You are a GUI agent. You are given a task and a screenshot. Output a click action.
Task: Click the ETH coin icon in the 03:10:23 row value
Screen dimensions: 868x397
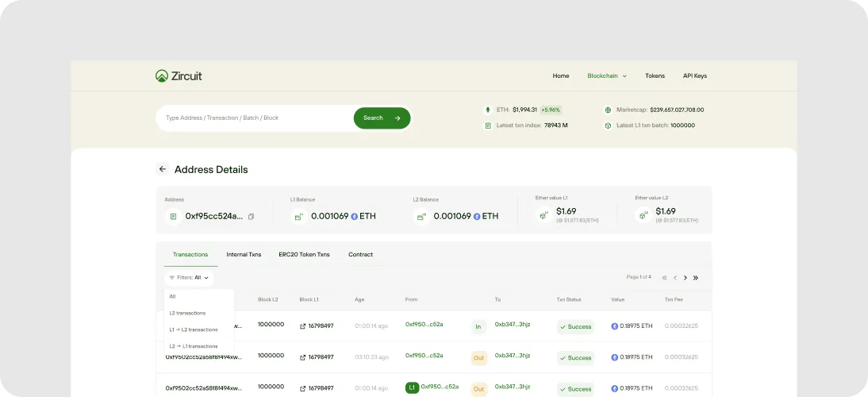[x=614, y=357]
